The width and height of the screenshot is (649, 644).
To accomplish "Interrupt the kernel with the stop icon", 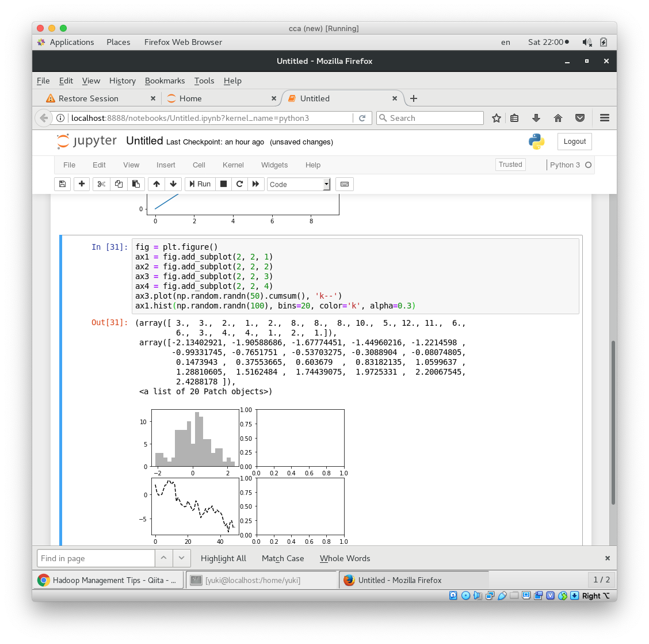I will [223, 184].
